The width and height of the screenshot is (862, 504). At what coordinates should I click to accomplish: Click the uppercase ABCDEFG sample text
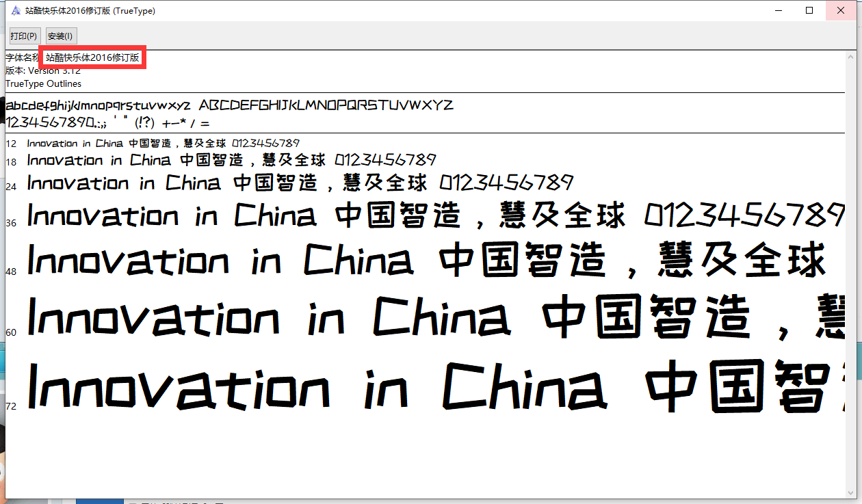[x=326, y=105]
